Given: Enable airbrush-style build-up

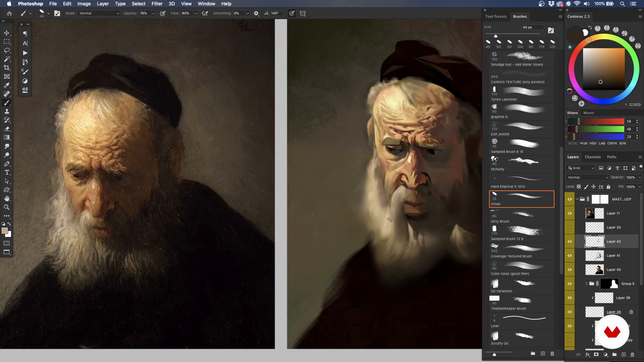Looking at the screenshot, I should coord(205,13).
